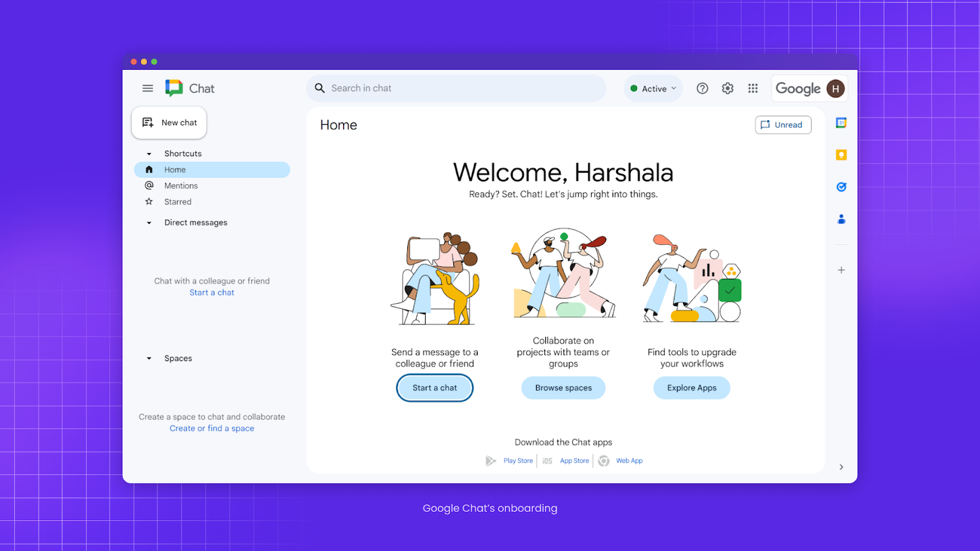Select Home in the sidebar
Screen dimensions: 980x551
[x=212, y=170]
